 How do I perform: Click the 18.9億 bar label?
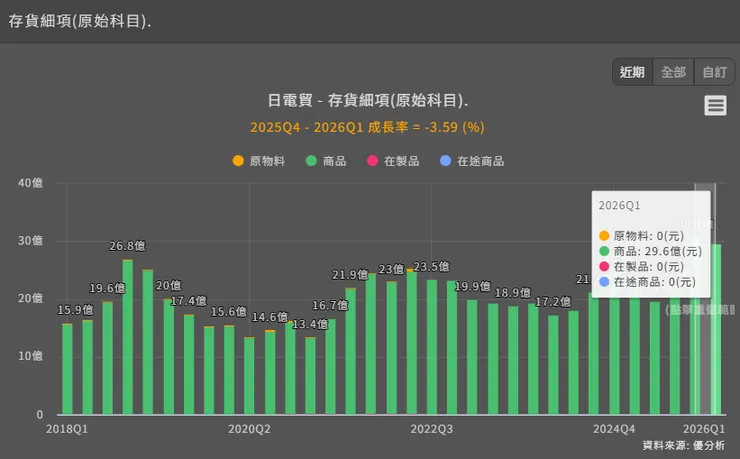point(513,293)
